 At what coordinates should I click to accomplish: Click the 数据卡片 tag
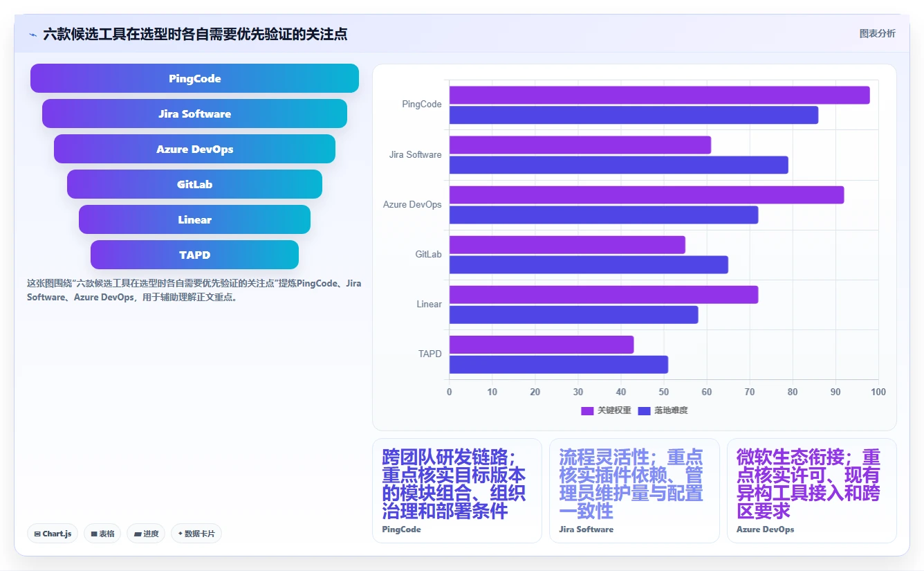[x=196, y=534]
